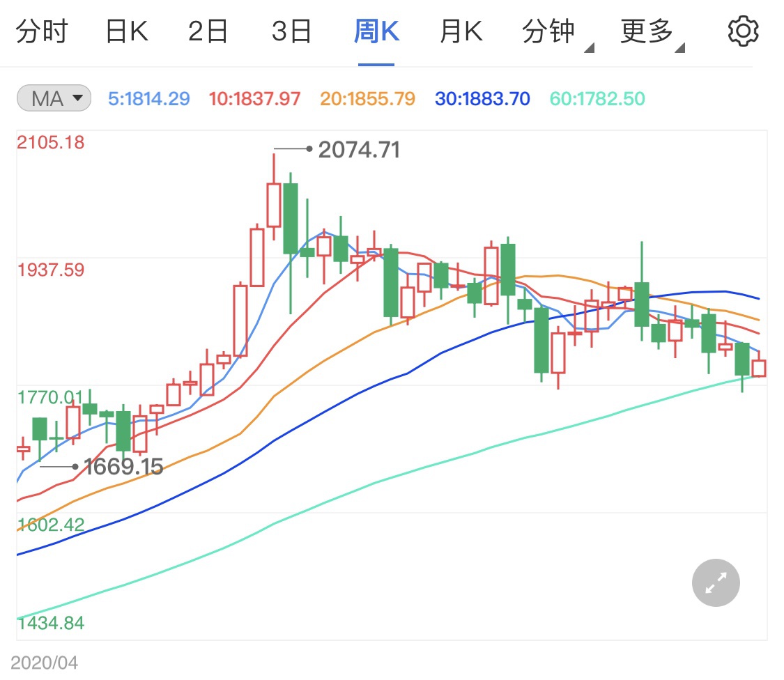Image resolution: width=784 pixels, height=680 pixels.
Task: Open chart settings gear icon
Action: pos(743,32)
